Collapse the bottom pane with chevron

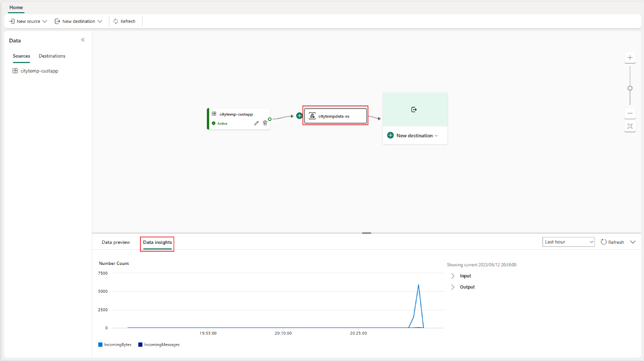click(x=633, y=242)
